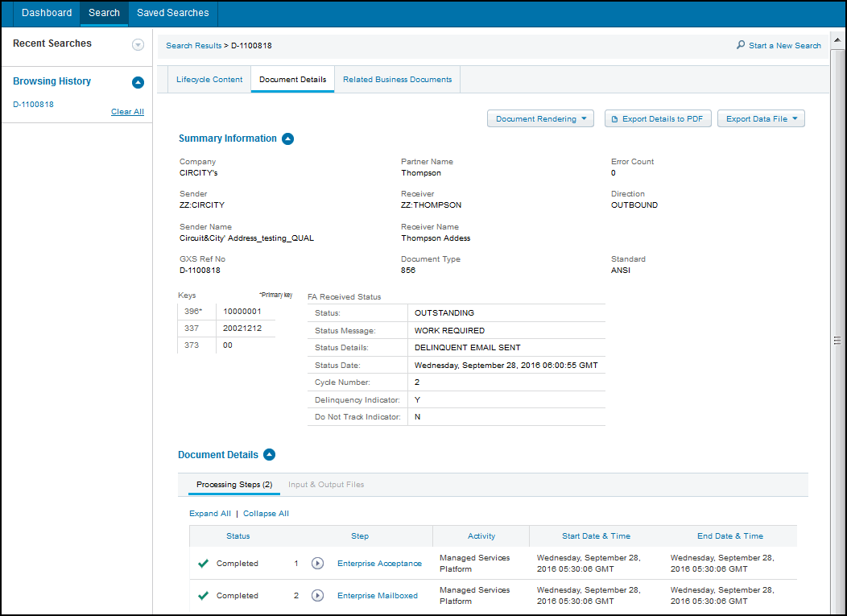This screenshot has width=847, height=616.
Task: Click the Company value CIRCITY's
Action: [x=198, y=173]
